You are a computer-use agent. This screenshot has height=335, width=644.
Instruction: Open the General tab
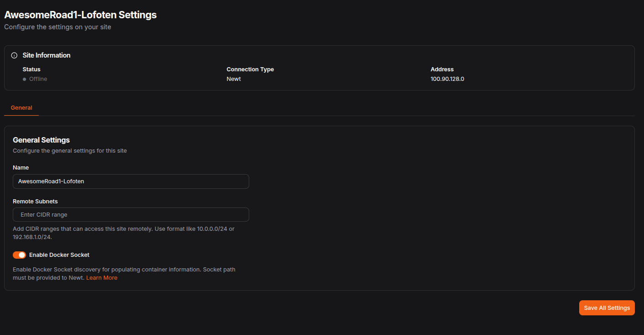pyautogui.click(x=21, y=108)
